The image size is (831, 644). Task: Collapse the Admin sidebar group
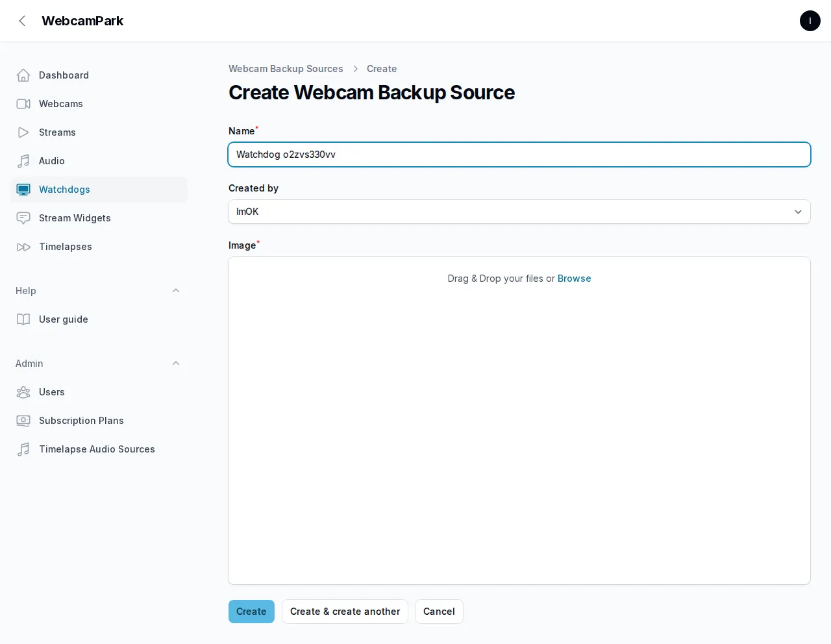(x=176, y=364)
